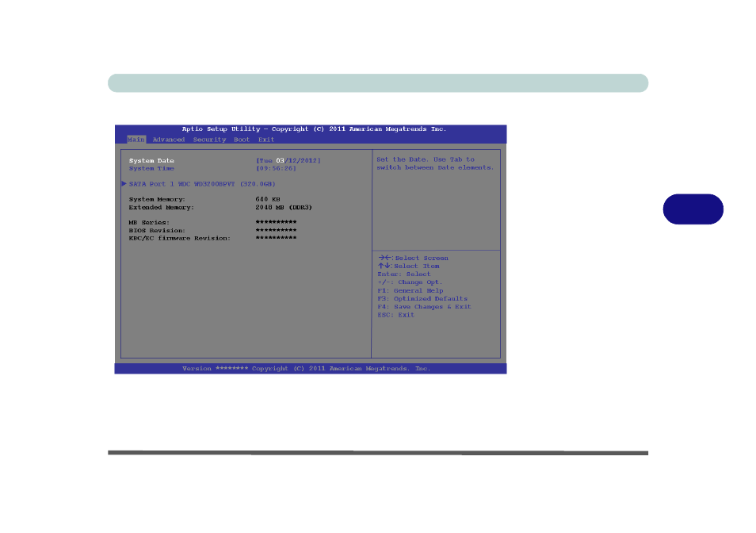This screenshot has height=533, width=756.
Task: Click the Enter: Select hint
Action: (404, 274)
